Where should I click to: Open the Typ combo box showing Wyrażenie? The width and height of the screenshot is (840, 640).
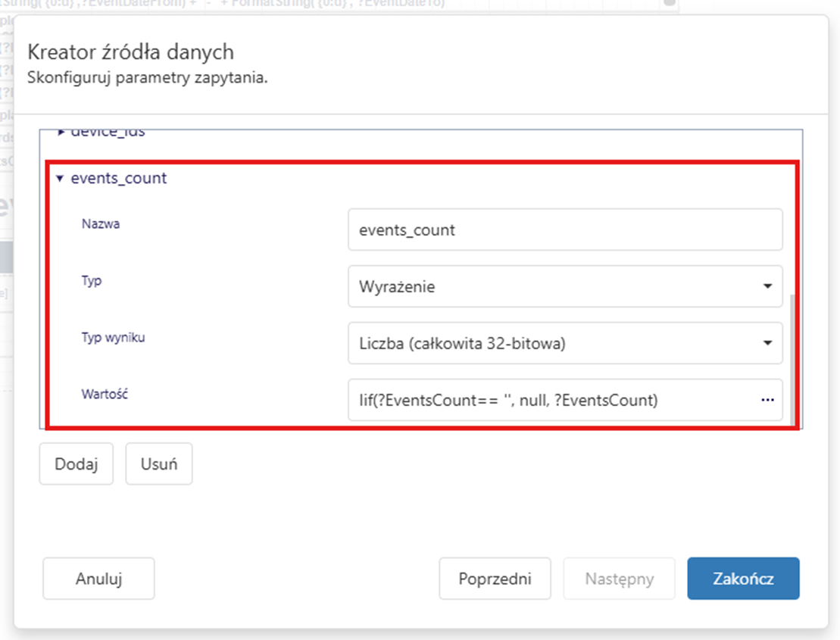click(x=557, y=287)
